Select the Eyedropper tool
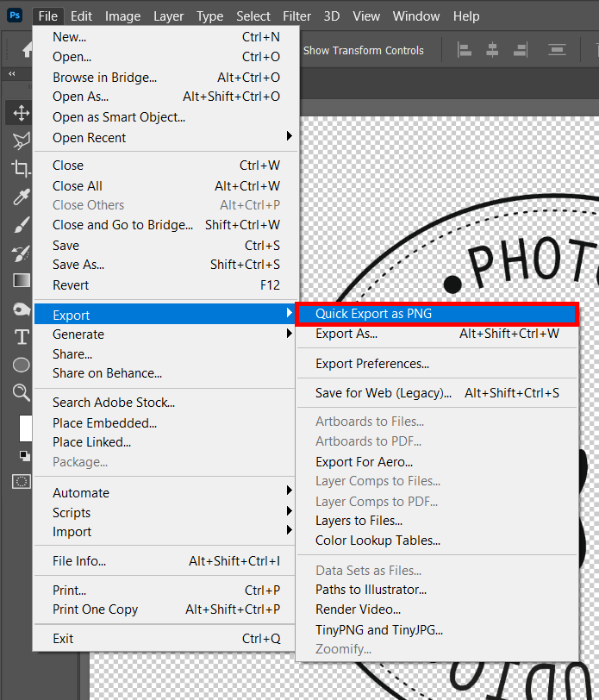 coord(21,197)
